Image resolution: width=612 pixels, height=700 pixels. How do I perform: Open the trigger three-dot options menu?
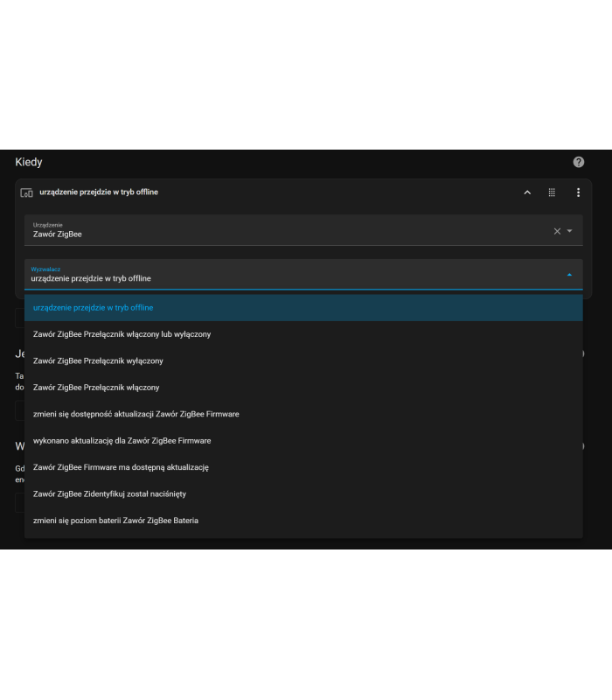(x=578, y=192)
